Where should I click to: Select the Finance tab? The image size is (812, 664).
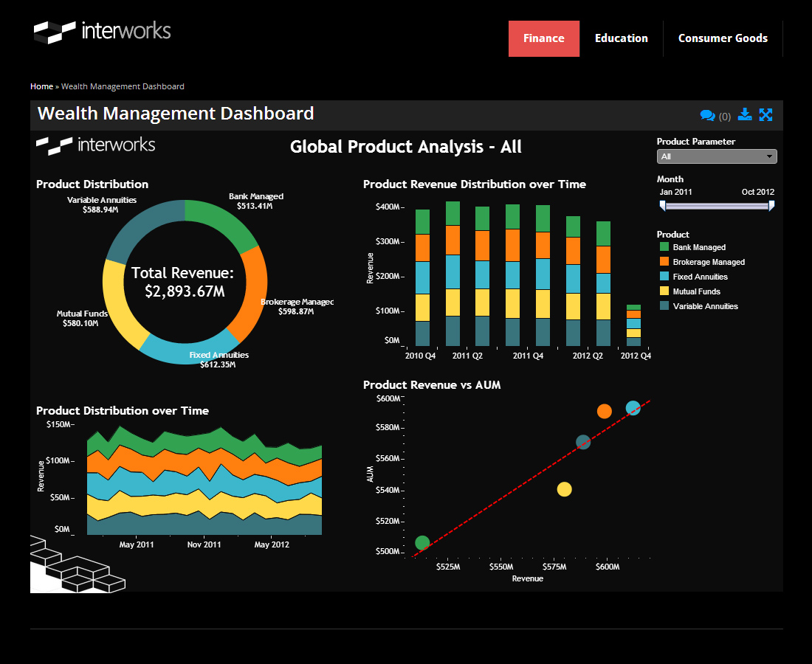click(544, 38)
